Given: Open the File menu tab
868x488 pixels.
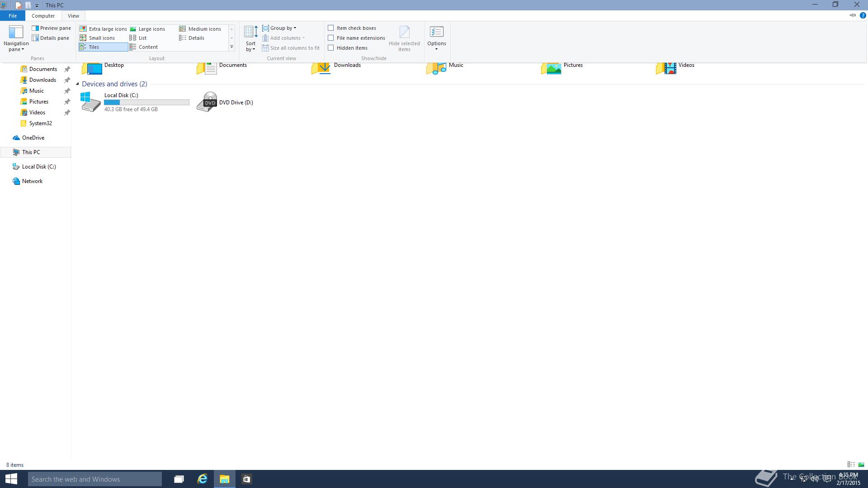Looking at the screenshot, I should (x=13, y=16).
